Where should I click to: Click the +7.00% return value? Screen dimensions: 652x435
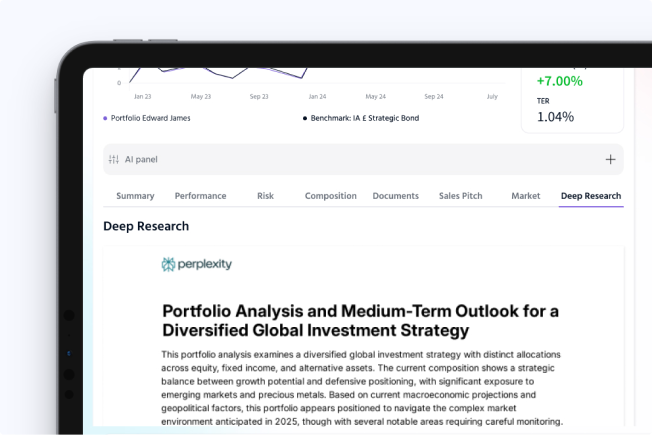559,81
